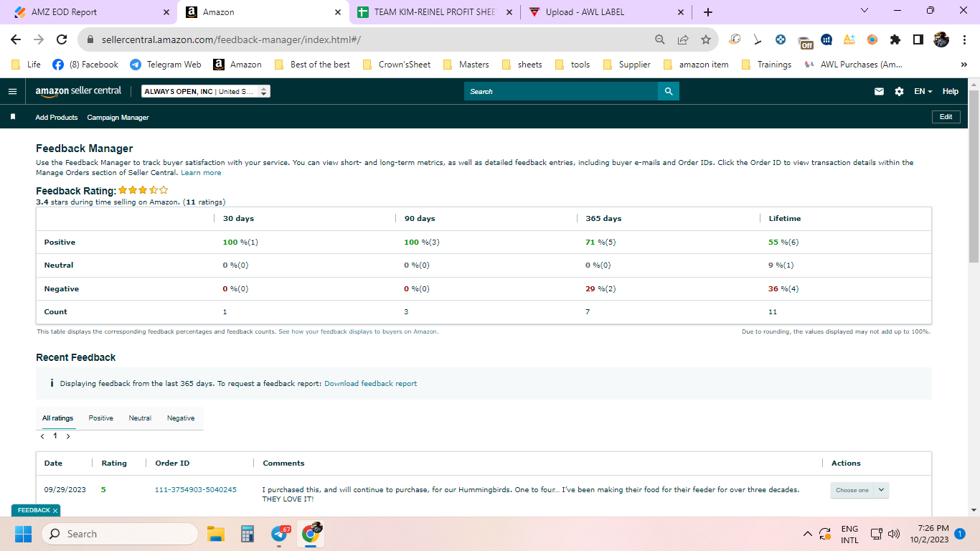Click the Help link in the header
Screen dimensions: 980x551
(x=951, y=91)
